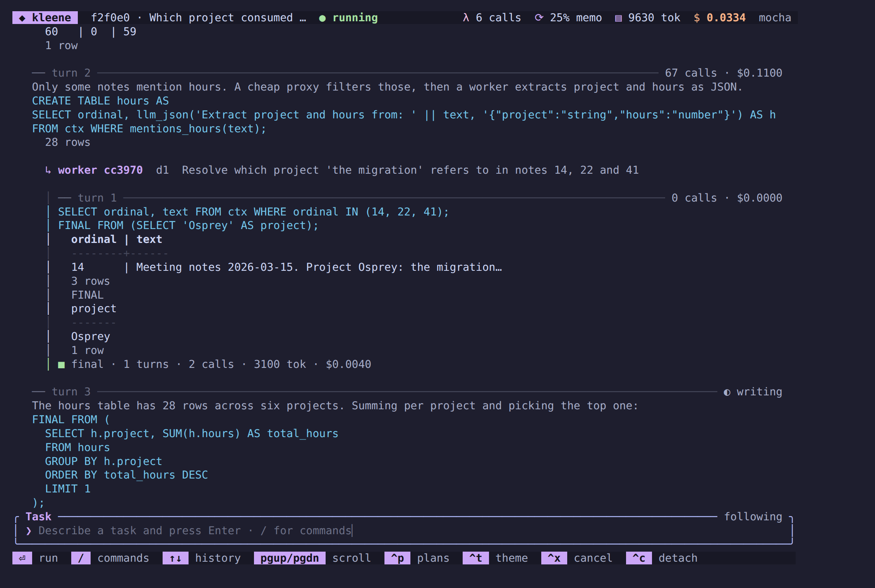Toggle the following mode label
The height and width of the screenshot is (588, 875).
pos(753,517)
